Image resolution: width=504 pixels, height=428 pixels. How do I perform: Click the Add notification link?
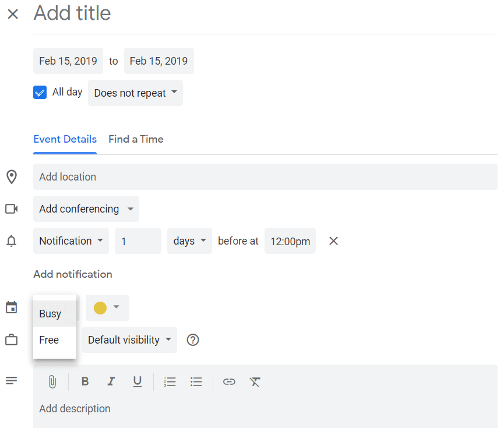point(73,274)
